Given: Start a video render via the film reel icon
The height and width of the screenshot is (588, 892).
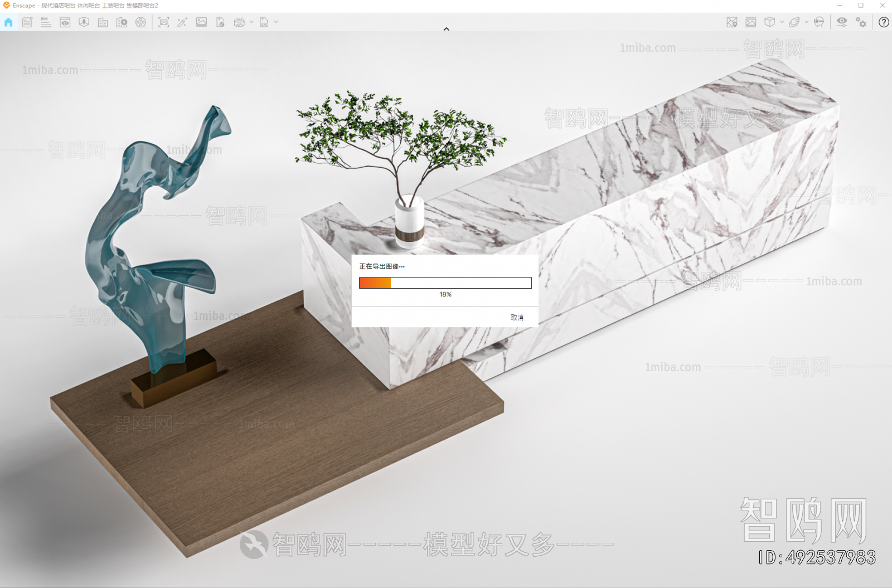Looking at the screenshot, I should (141, 22).
